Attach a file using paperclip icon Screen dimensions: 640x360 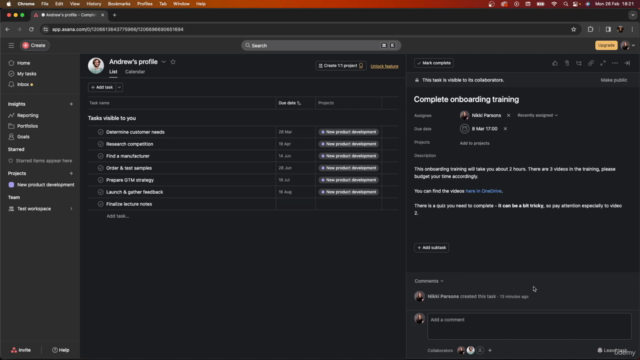tap(567, 63)
